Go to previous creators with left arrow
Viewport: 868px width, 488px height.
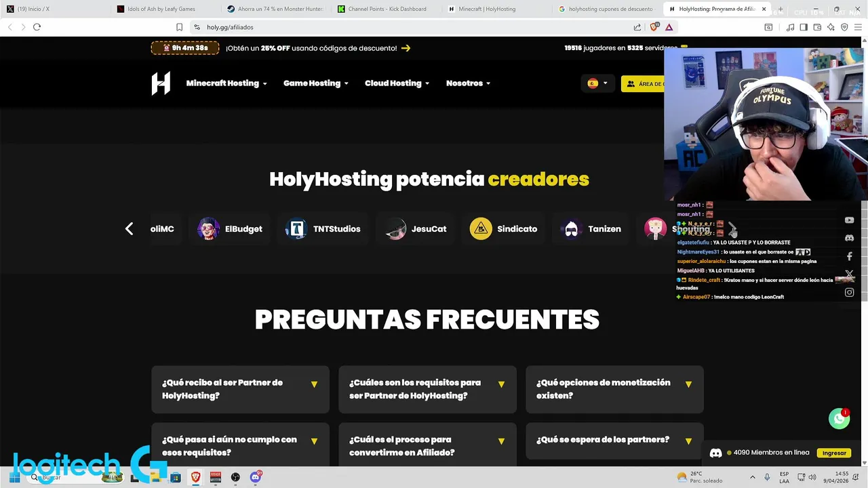(x=129, y=228)
